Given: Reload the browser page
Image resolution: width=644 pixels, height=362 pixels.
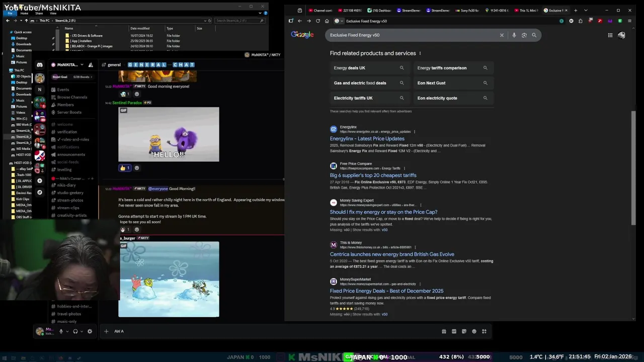Looking at the screenshot, I should tap(318, 21).
